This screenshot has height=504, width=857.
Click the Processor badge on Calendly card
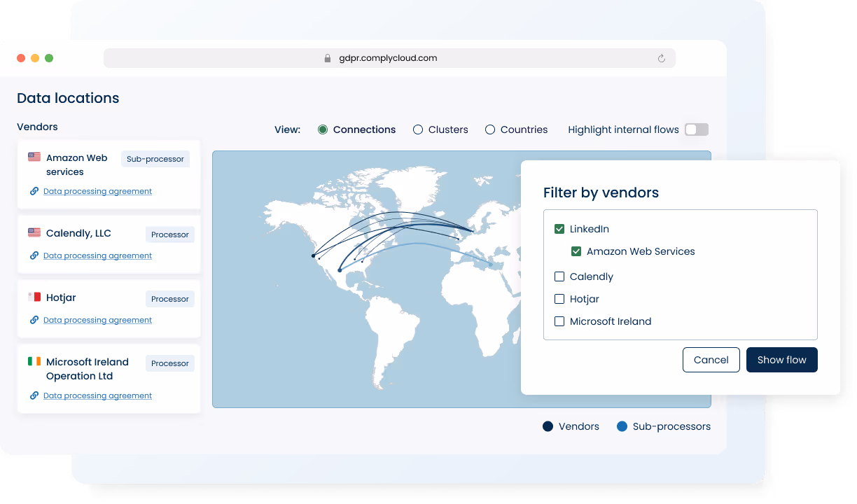click(x=170, y=234)
